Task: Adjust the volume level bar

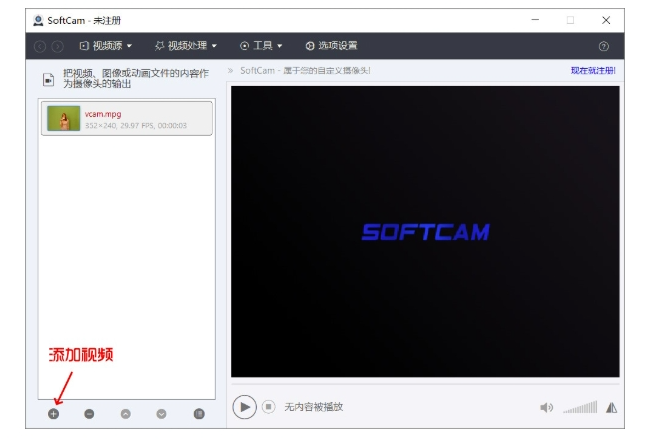Action: [x=580, y=407]
